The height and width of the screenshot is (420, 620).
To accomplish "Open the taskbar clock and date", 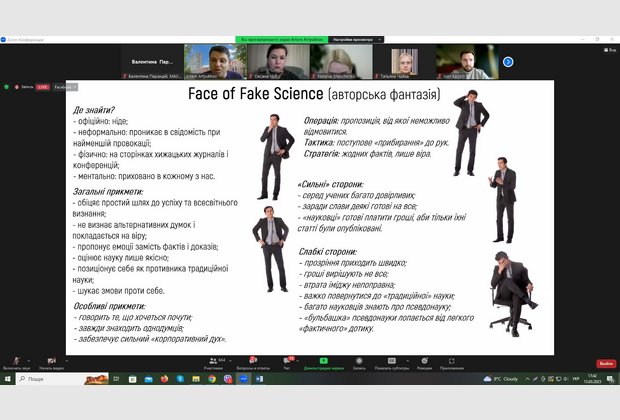I will pos(592,379).
